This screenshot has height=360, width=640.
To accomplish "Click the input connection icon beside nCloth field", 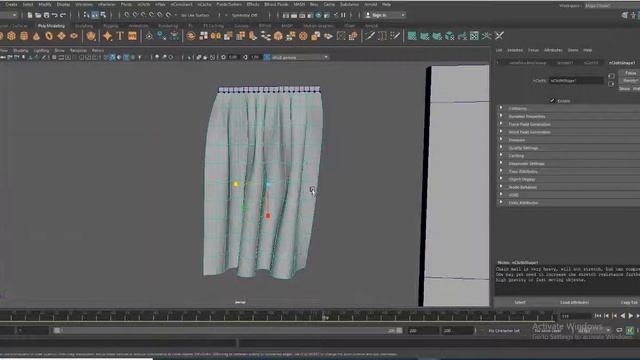I will tap(611, 76).
